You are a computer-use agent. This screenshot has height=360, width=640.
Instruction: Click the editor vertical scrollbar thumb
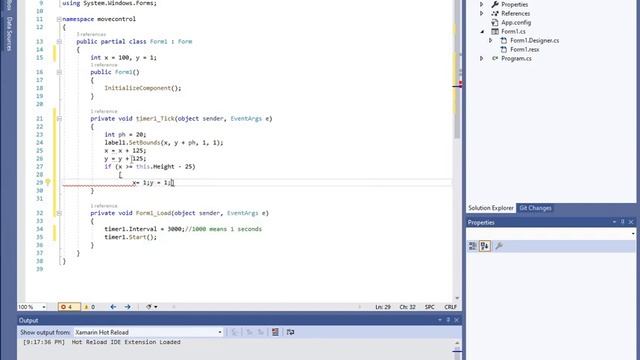pyautogui.click(x=457, y=69)
